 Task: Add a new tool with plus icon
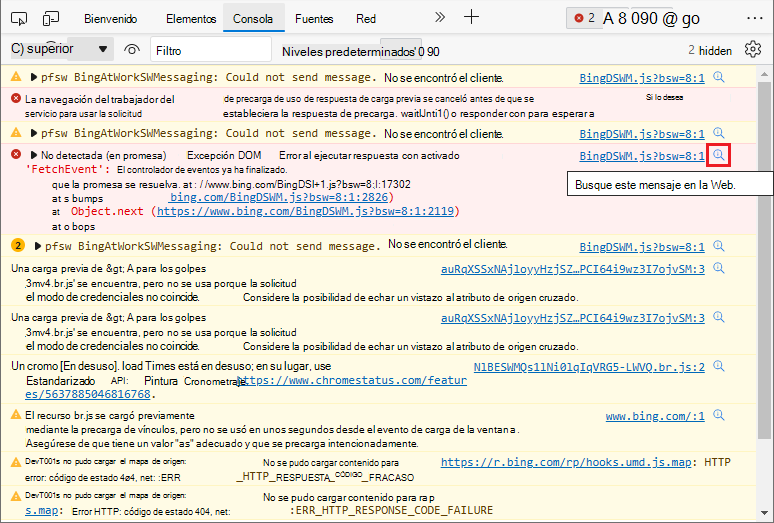point(471,17)
